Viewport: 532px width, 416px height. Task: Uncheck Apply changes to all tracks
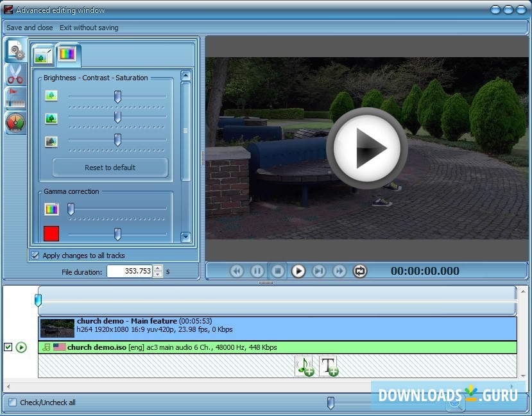click(x=35, y=255)
